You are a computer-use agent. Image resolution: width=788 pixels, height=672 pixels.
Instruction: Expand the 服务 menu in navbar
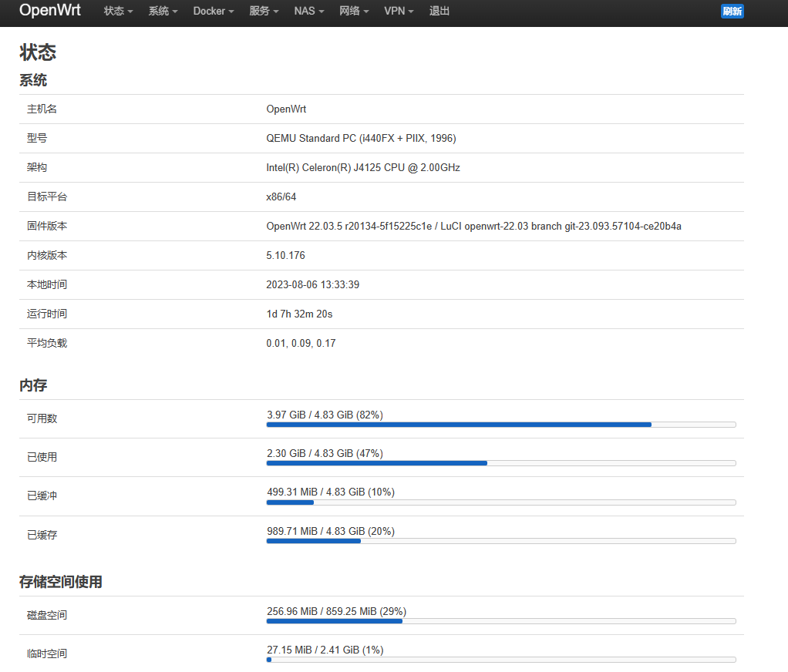(x=264, y=12)
